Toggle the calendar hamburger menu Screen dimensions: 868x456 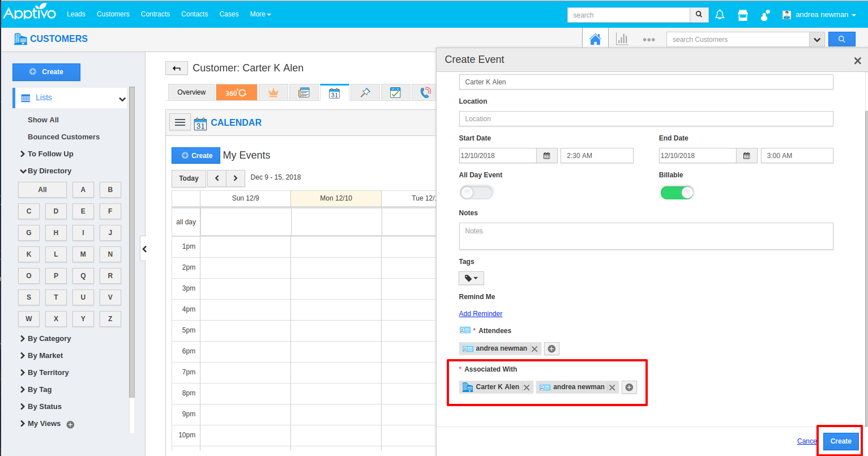click(x=180, y=122)
